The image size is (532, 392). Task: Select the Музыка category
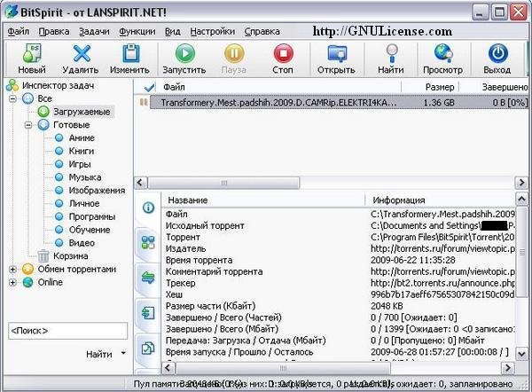click(x=85, y=177)
